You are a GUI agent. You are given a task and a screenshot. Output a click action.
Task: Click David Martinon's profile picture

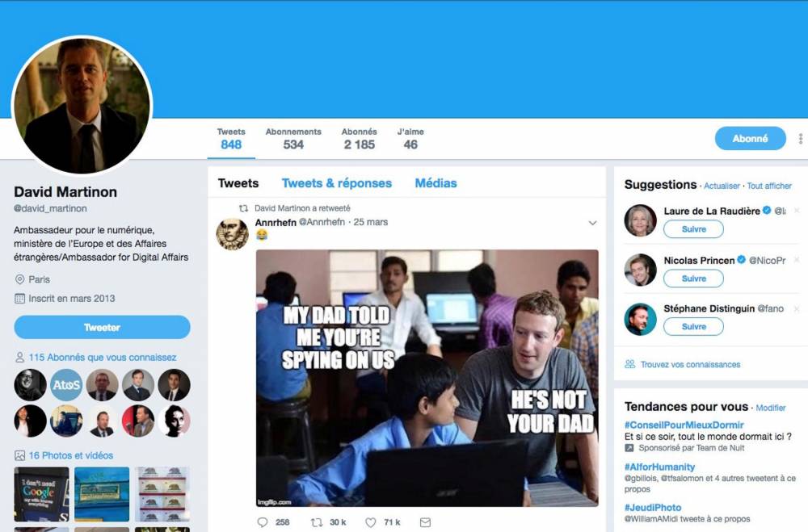pos(82,106)
